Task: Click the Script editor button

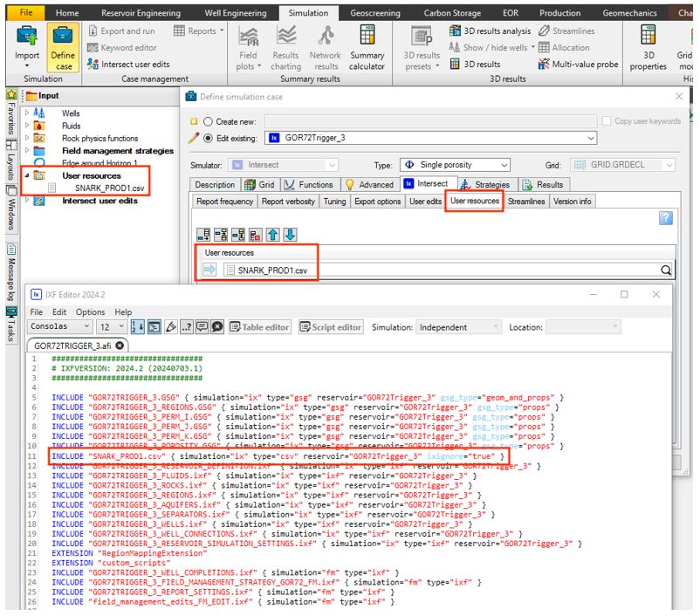Action: point(331,327)
